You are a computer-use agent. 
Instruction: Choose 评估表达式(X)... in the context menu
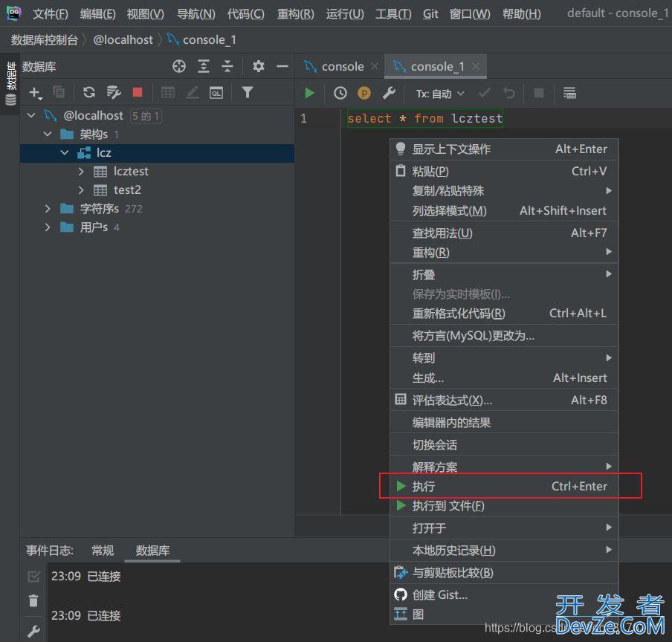tap(504, 400)
